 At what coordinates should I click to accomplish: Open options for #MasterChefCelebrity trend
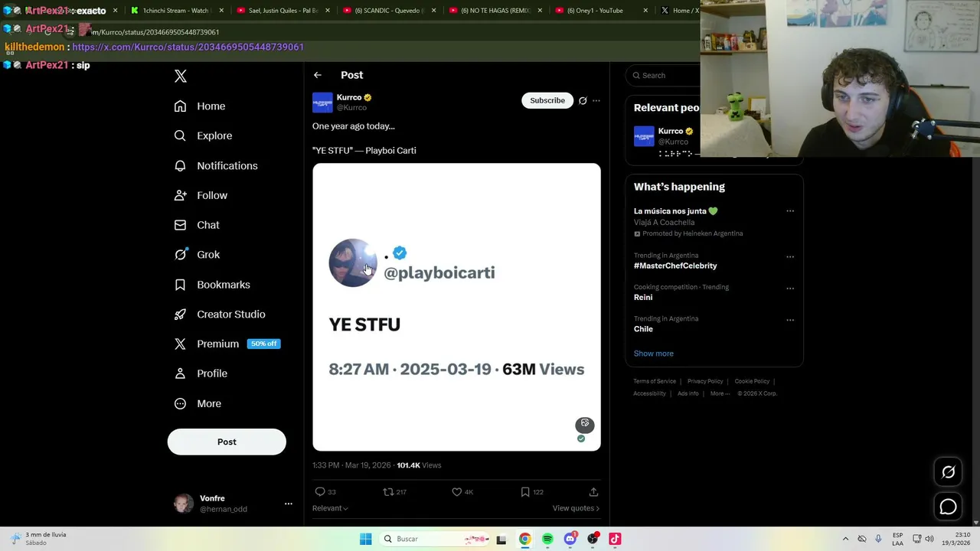[x=790, y=257]
